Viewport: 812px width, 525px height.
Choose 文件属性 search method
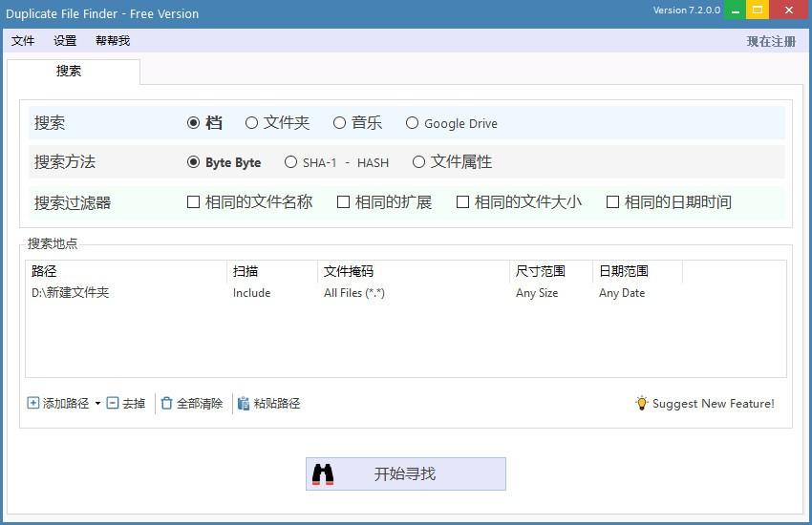418,162
